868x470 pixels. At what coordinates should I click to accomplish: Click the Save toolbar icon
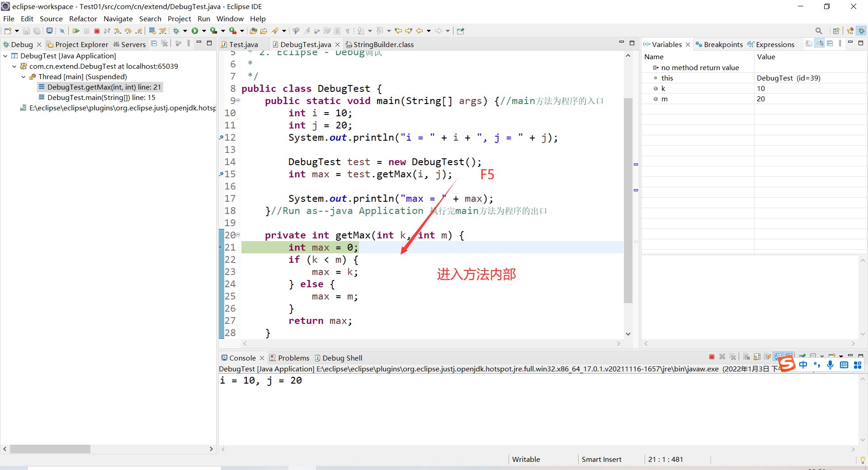pyautogui.click(x=26, y=30)
